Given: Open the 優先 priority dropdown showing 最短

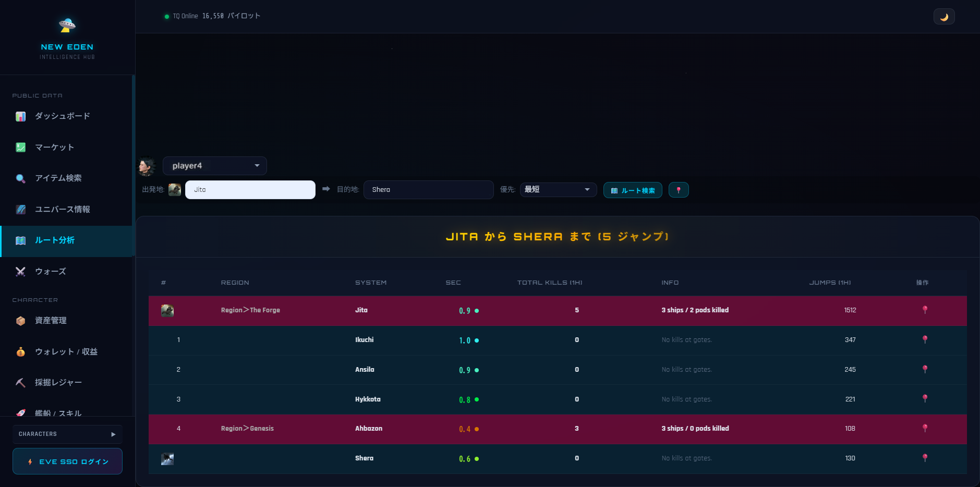Looking at the screenshot, I should pyautogui.click(x=558, y=189).
